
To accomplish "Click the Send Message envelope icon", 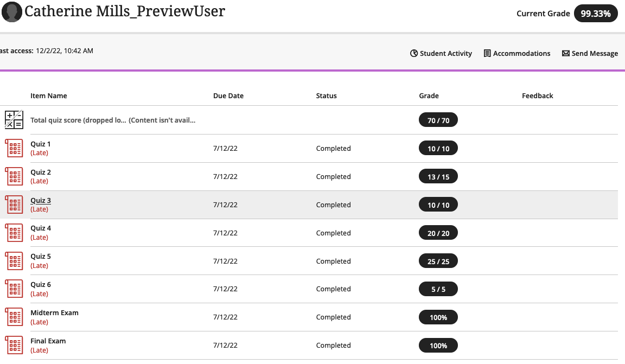I will (x=566, y=53).
